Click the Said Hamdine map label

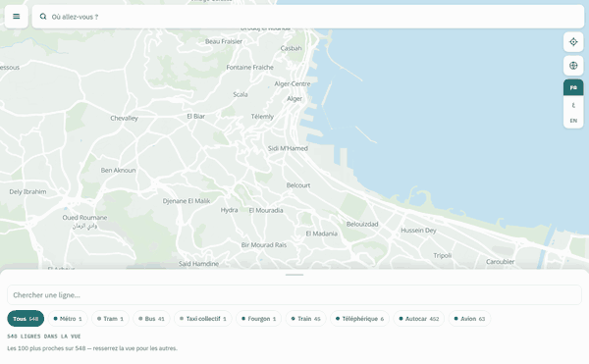point(198,264)
